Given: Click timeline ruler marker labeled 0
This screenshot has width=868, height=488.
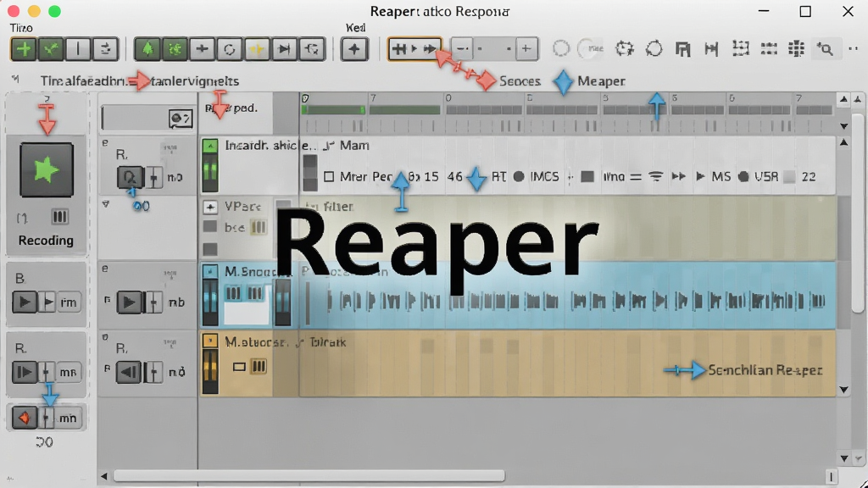Looking at the screenshot, I should [x=448, y=98].
